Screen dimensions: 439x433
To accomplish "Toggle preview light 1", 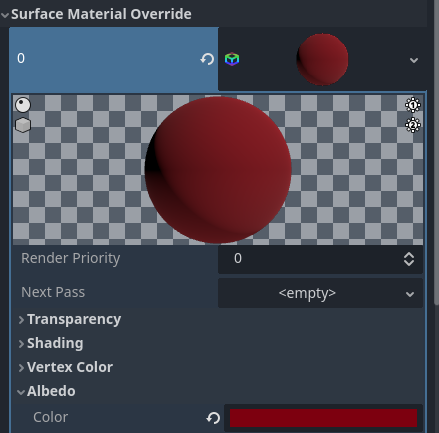I will [x=413, y=105].
